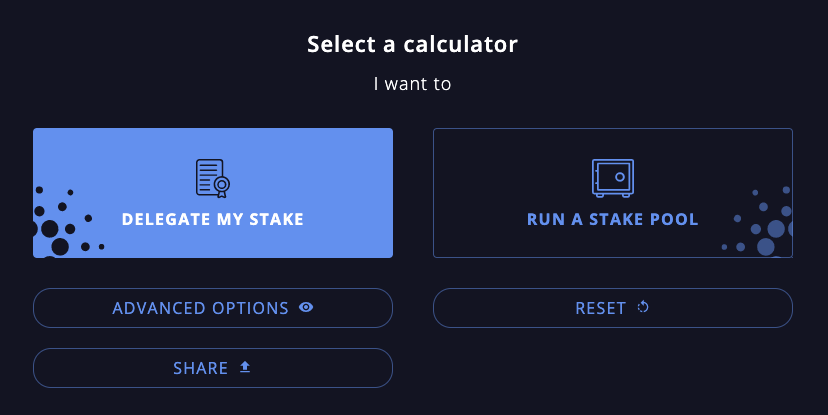Screen dimensions: 828x415
Task: Reset the calculator values
Action: [612, 308]
